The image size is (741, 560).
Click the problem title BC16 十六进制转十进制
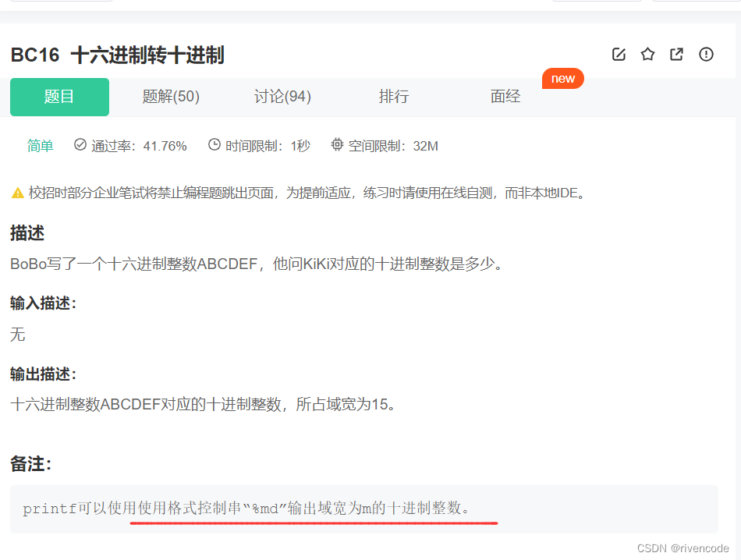(117, 55)
